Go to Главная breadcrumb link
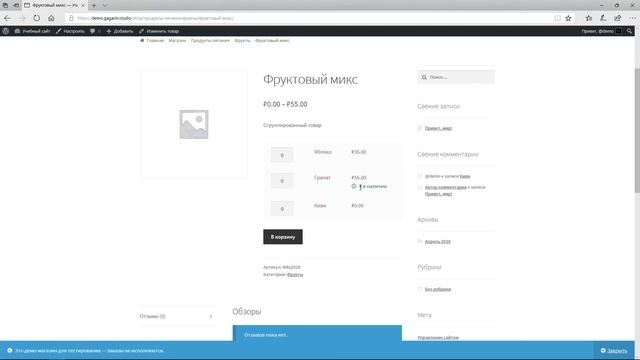The width and height of the screenshot is (640, 360). [155, 40]
